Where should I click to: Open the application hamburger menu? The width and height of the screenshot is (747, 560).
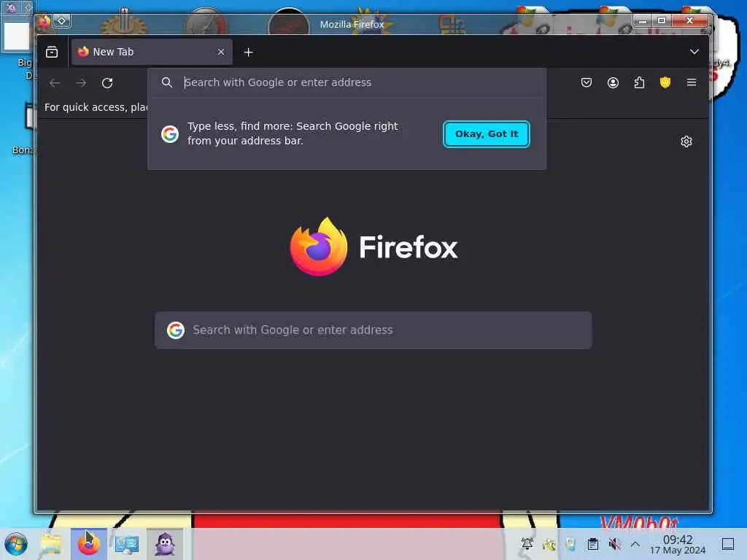point(692,83)
